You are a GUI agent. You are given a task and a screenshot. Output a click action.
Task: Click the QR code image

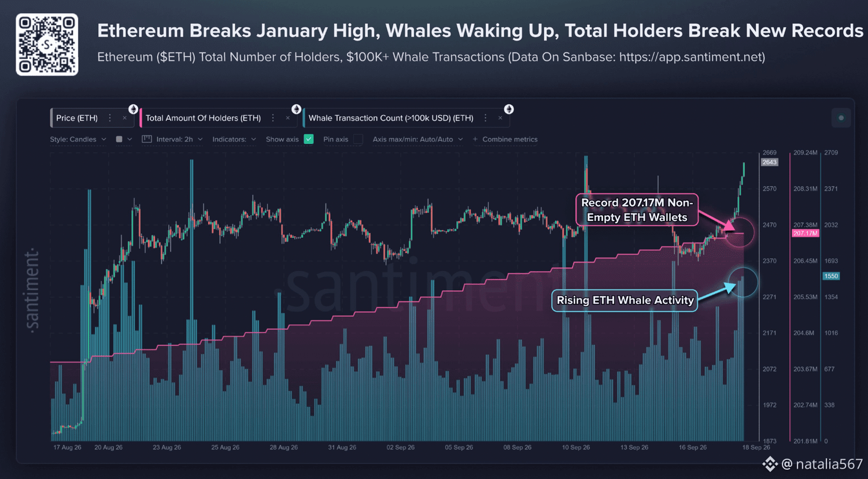coord(47,45)
